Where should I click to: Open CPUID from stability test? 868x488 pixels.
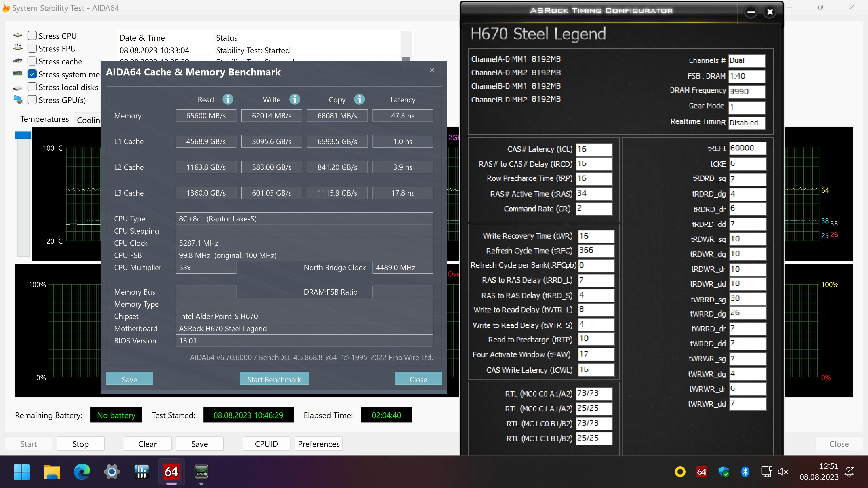266,444
